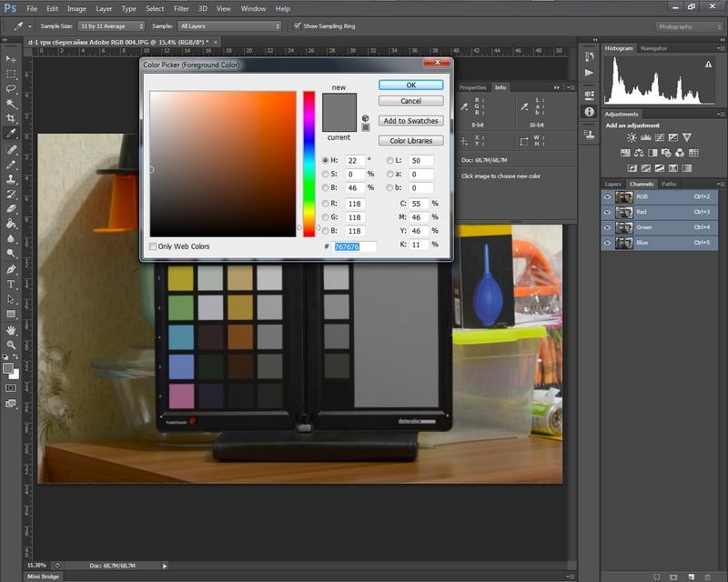The height and width of the screenshot is (582, 728).
Task: Hide the Red channel visibility eye
Action: [x=607, y=212]
